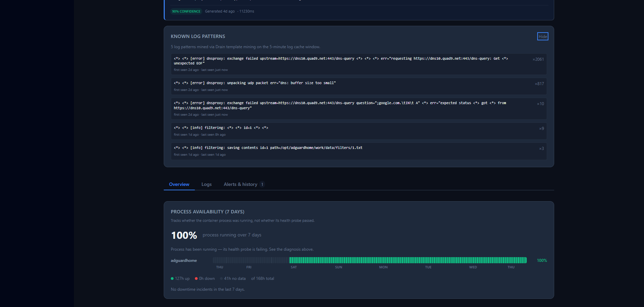Click the SAT label on the availability timeline
The image size is (644, 307).
294,267
